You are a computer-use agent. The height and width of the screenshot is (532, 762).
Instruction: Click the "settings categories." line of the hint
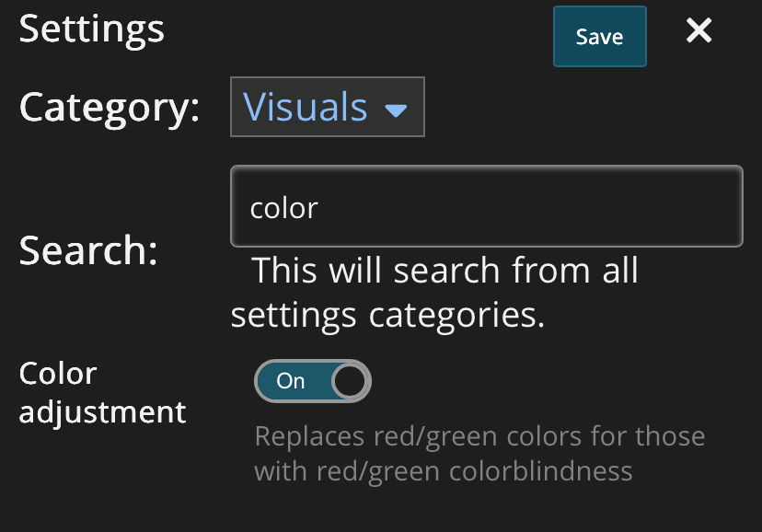pos(387,315)
